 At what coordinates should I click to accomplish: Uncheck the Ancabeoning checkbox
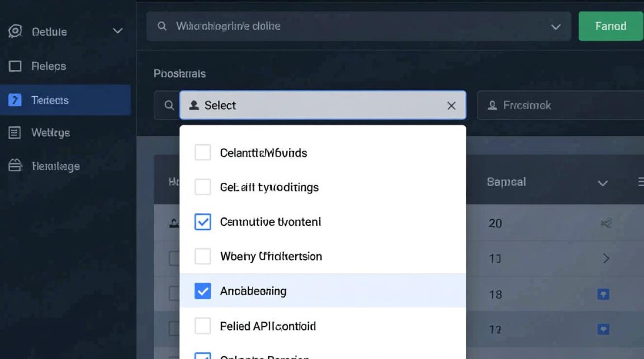pyautogui.click(x=203, y=291)
